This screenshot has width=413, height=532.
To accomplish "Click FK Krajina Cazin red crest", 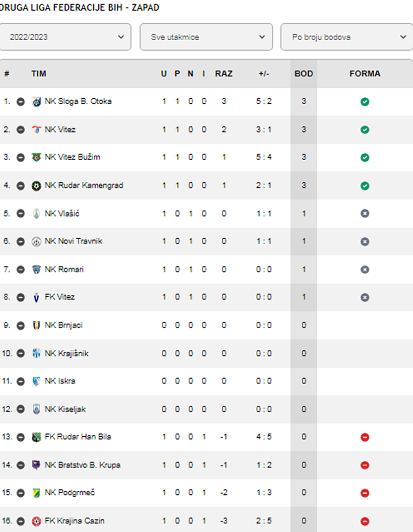I will tap(36, 521).
